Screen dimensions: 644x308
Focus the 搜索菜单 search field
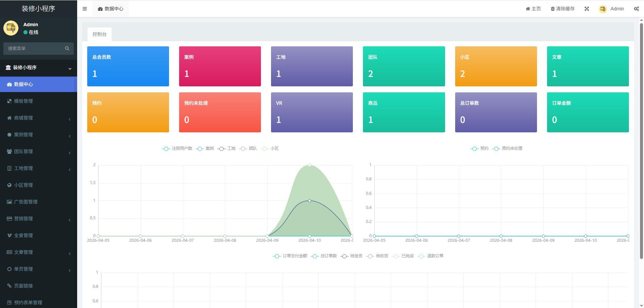click(x=35, y=48)
